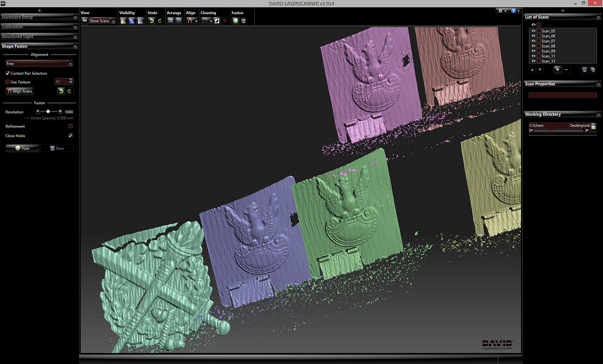Screen dimensions: 603x364
Task: Hide Scan_07 using its eye icon
Action: point(534,41)
